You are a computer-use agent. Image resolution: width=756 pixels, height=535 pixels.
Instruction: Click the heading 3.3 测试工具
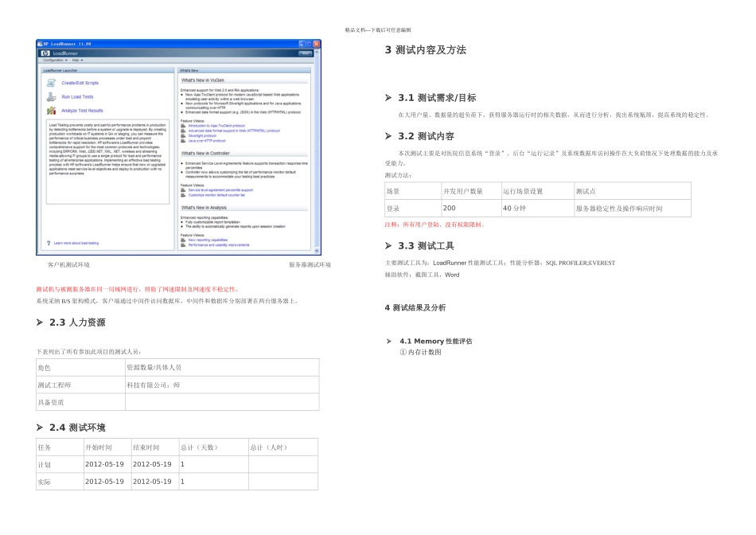click(427, 246)
